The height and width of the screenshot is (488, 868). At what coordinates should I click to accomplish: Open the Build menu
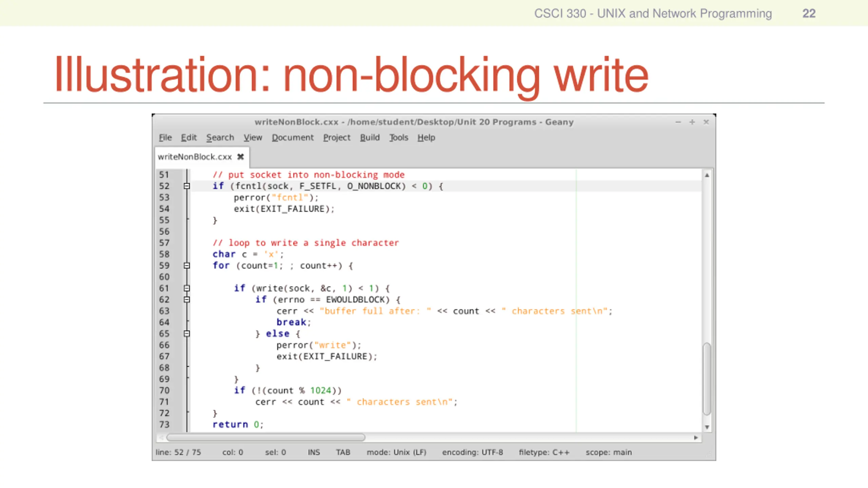click(370, 138)
